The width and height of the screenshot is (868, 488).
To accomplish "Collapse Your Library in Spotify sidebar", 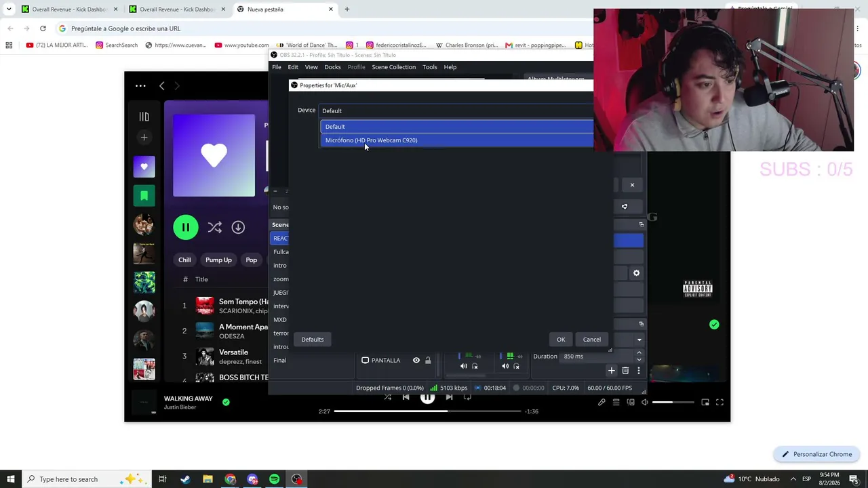I will [144, 117].
